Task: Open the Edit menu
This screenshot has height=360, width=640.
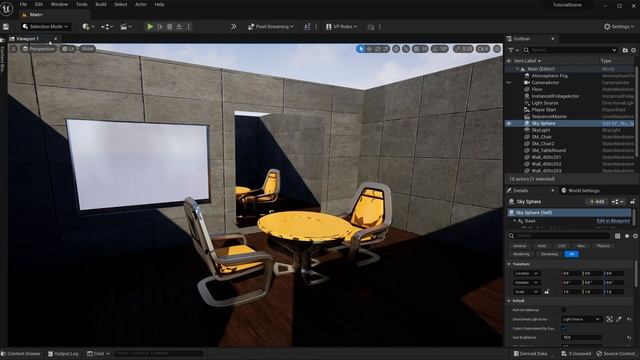Action: tap(39, 4)
